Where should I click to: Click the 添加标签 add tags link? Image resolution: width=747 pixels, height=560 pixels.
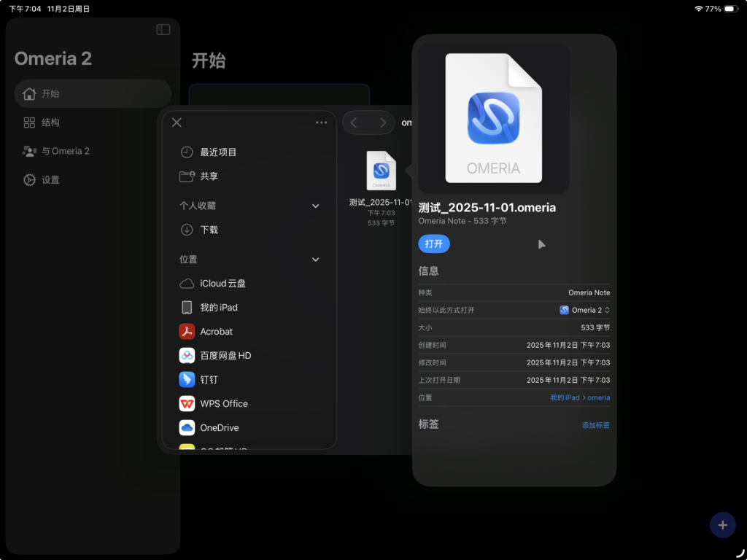pyautogui.click(x=595, y=425)
